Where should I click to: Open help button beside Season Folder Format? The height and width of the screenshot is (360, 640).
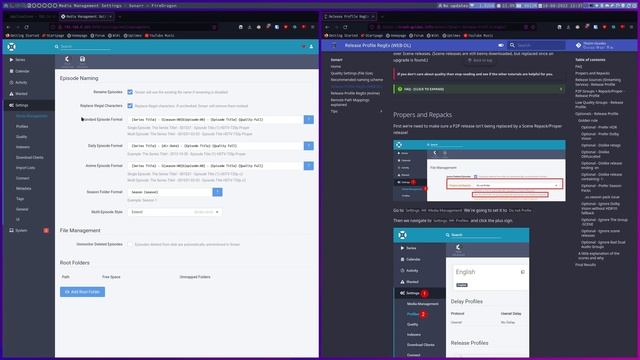218,192
